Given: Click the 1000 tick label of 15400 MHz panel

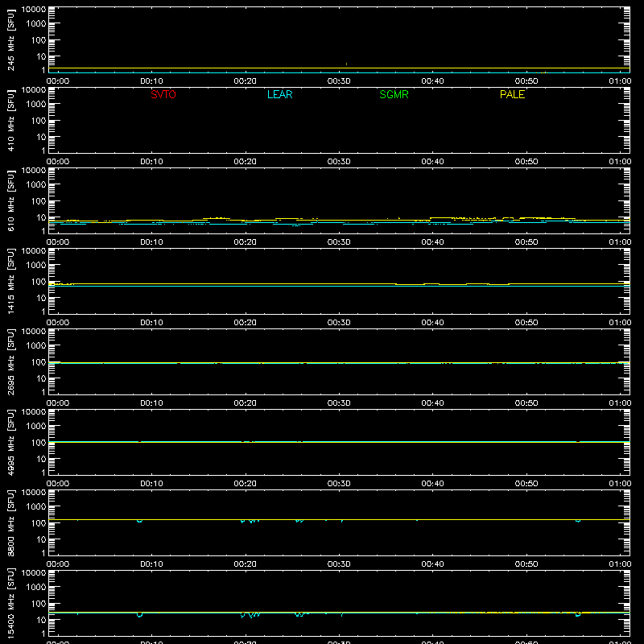Looking at the screenshot, I should [36, 587].
